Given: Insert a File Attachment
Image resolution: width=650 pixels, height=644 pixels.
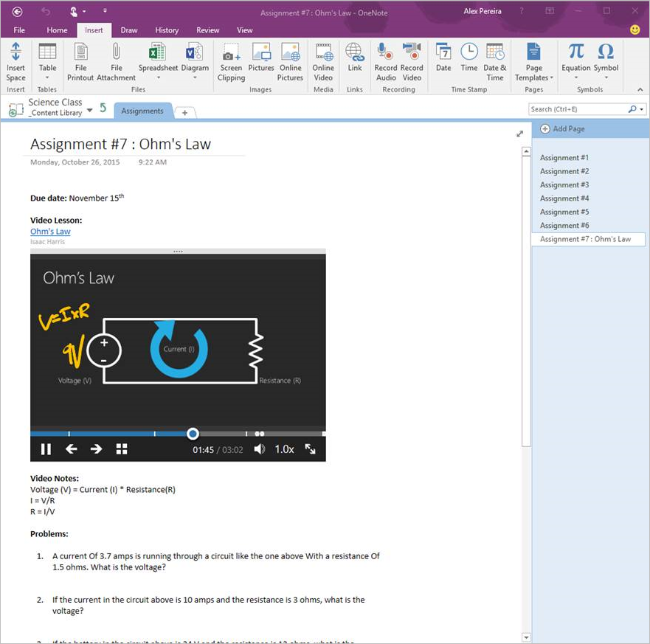Looking at the screenshot, I should [116, 53].
